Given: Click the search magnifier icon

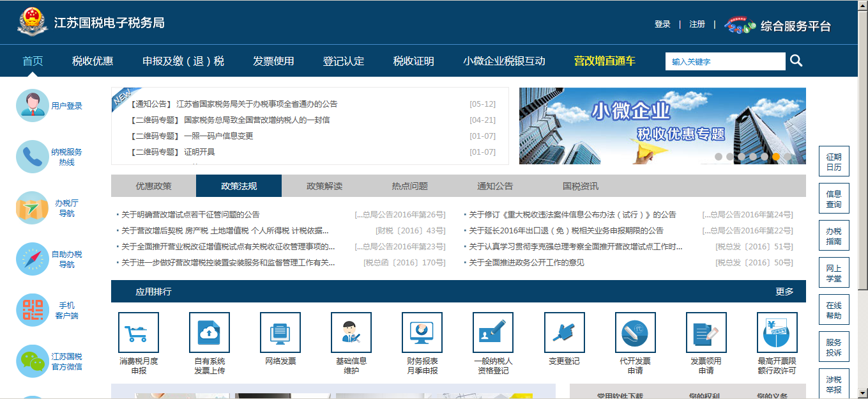Looking at the screenshot, I should coord(796,61).
